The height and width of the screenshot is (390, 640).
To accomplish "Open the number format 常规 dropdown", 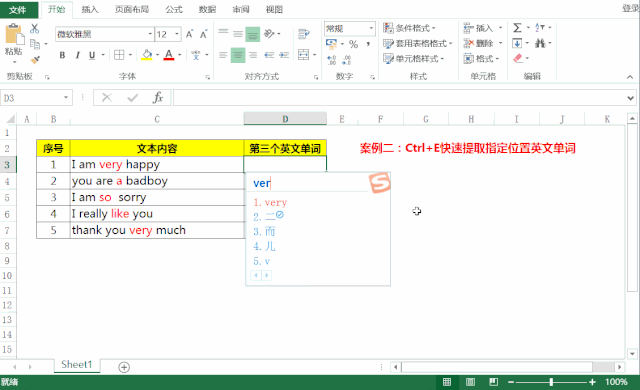I will (371, 28).
